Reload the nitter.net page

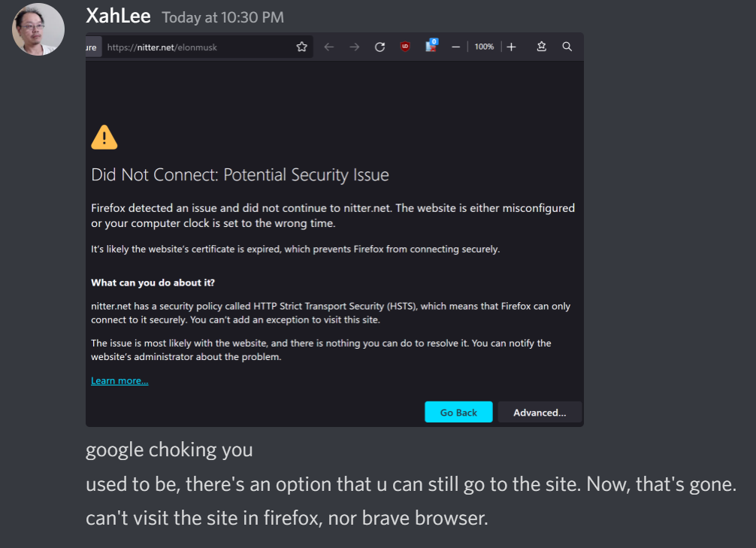click(380, 47)
